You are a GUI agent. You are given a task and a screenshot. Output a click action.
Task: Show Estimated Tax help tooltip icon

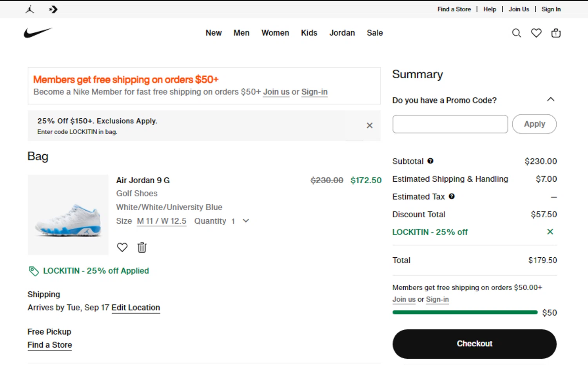tap(452, 196)
